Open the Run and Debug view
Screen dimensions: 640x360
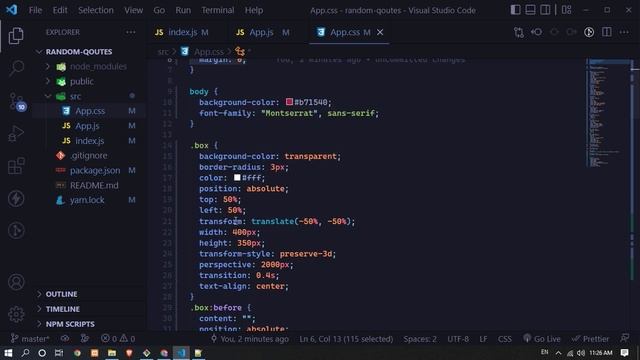(x=16, y=133)
